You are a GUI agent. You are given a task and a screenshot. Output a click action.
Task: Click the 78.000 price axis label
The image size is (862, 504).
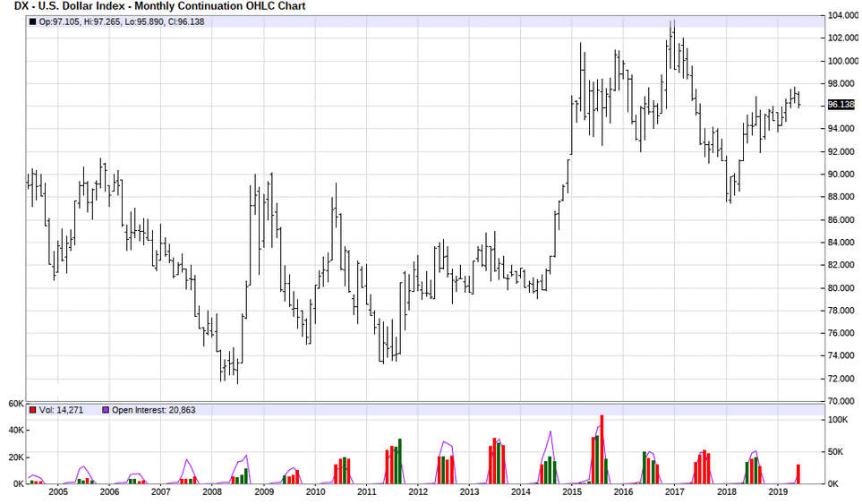coord(841,311)
